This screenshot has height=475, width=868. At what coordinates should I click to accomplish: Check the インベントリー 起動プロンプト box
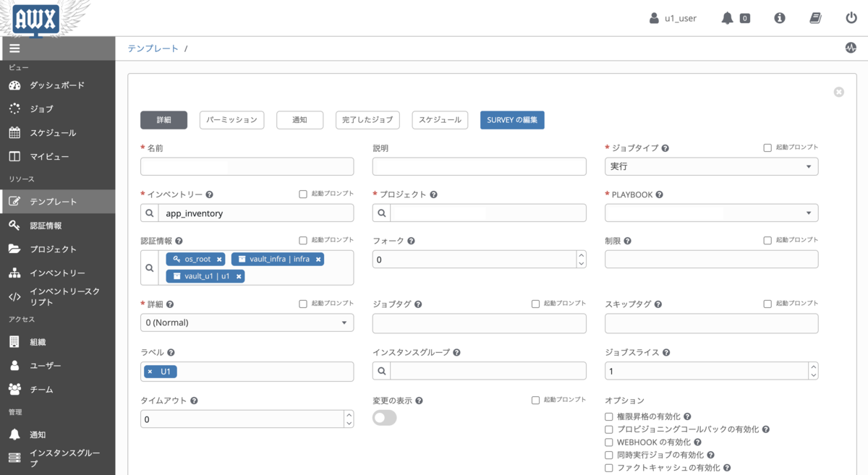(302, 193)
